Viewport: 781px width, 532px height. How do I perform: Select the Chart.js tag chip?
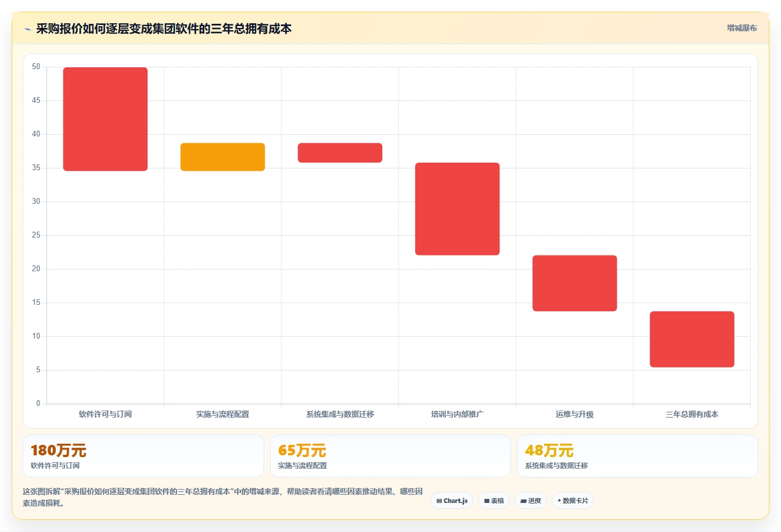[x=452, y=501]
